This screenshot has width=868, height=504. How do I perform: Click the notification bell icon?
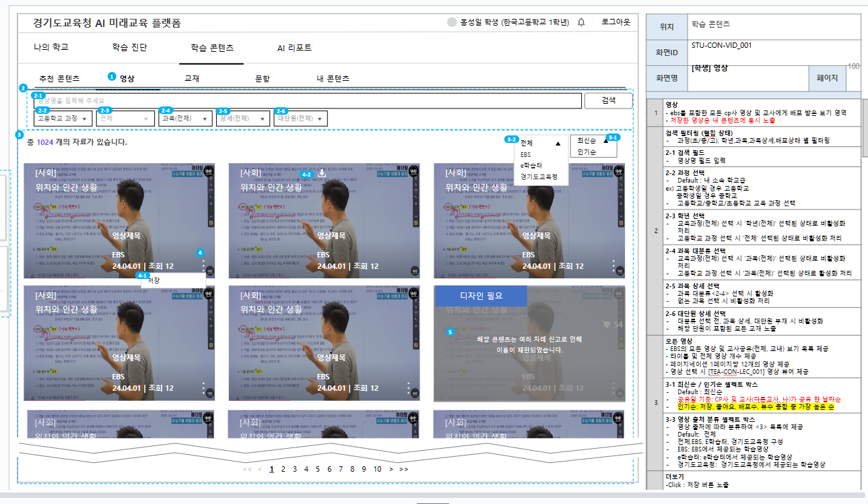coord(581,22)
